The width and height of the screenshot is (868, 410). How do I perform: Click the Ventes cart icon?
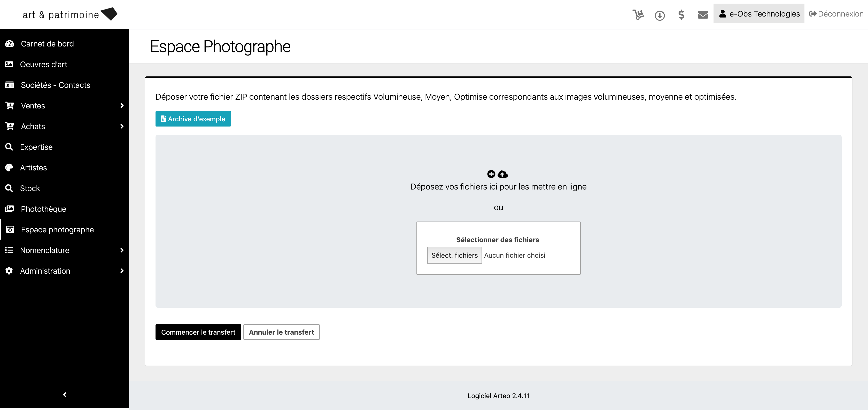pyautogui.click(x=10, y=105)
